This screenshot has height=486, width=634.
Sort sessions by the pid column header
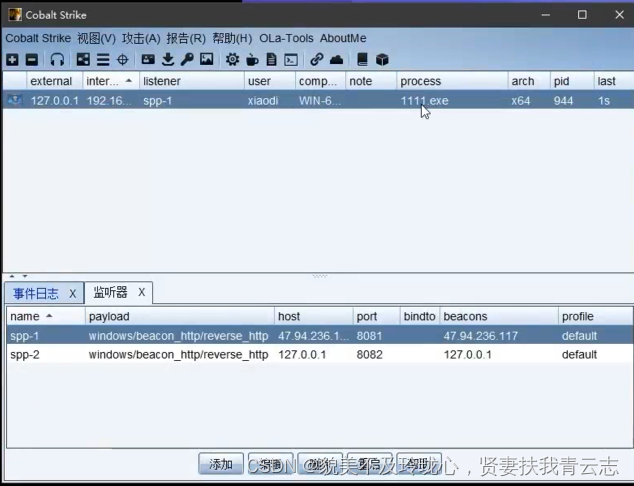(570, 81)
